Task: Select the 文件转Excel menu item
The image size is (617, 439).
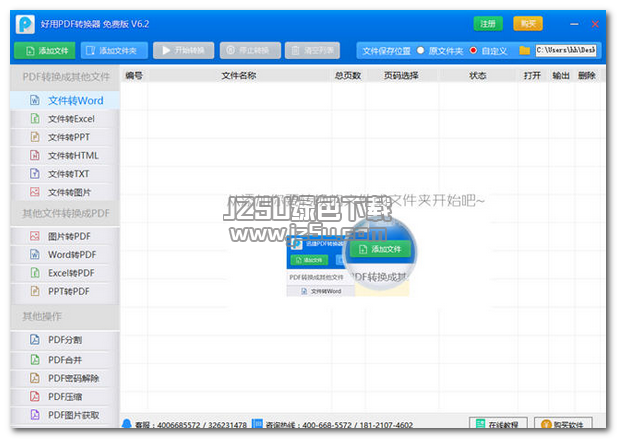Action: (x=65, y=119)
